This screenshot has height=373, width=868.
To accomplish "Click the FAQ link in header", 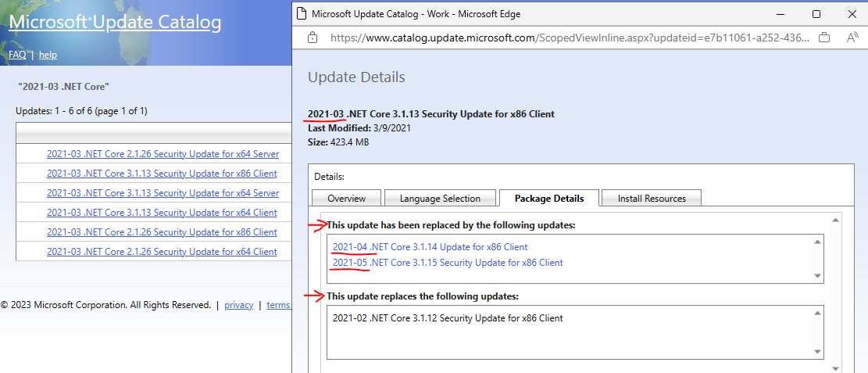I will (x=17, y=55).
